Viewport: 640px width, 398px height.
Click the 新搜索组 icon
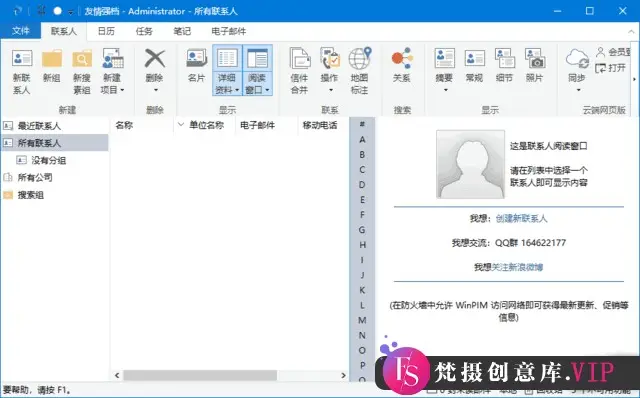[82, 59]
